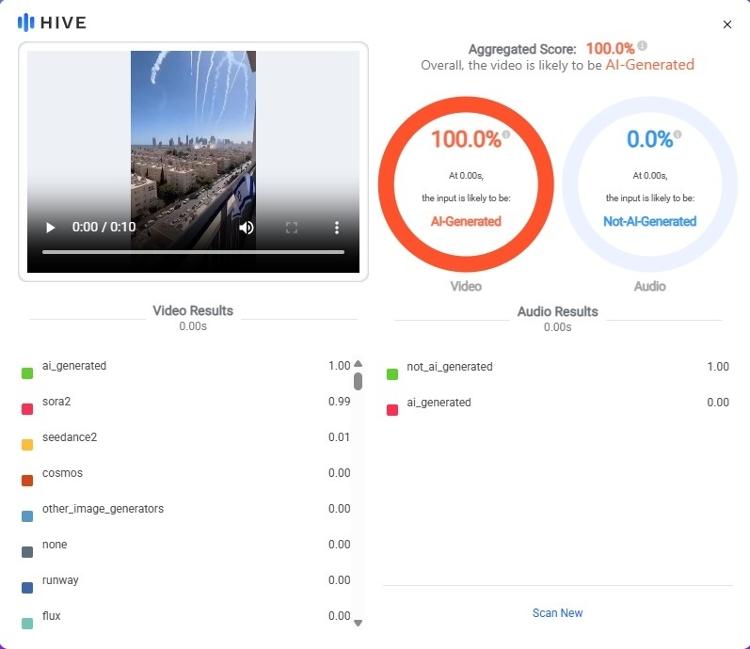Click the Audio Results heading

pos(558,311)
